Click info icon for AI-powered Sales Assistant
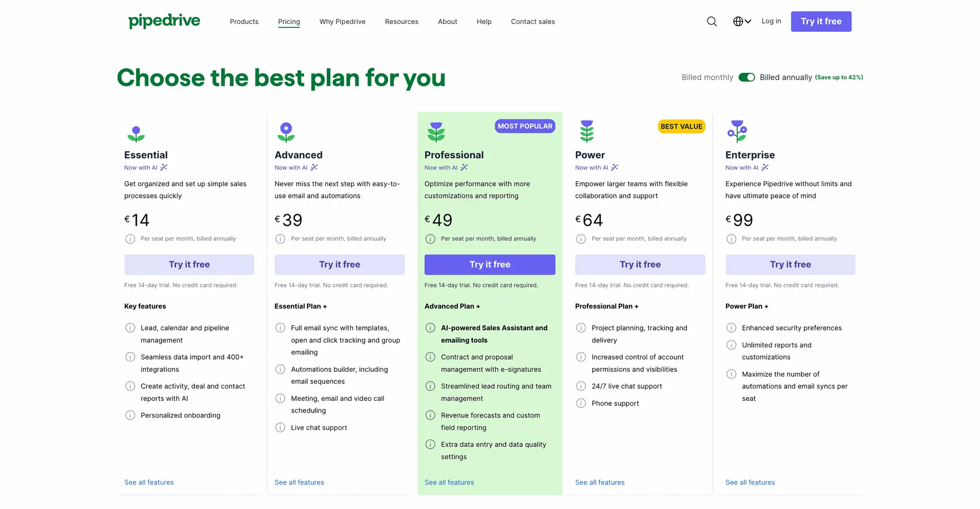 tap(430, 328)
